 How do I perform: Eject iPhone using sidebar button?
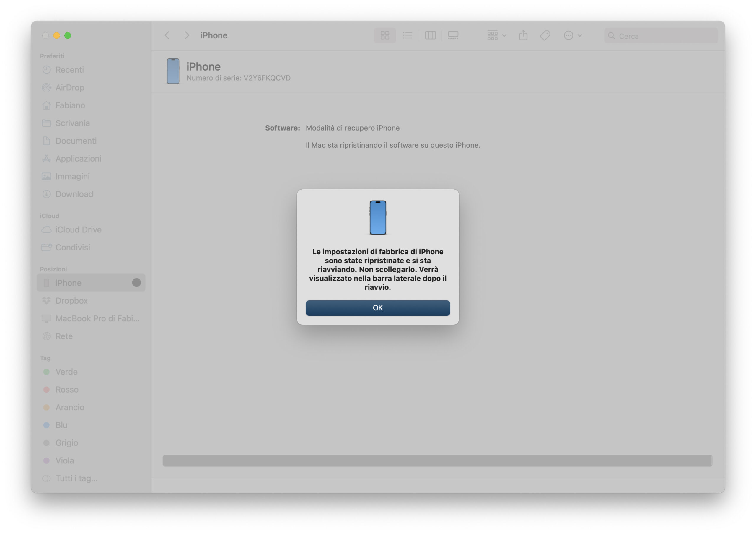pos(136,282)
